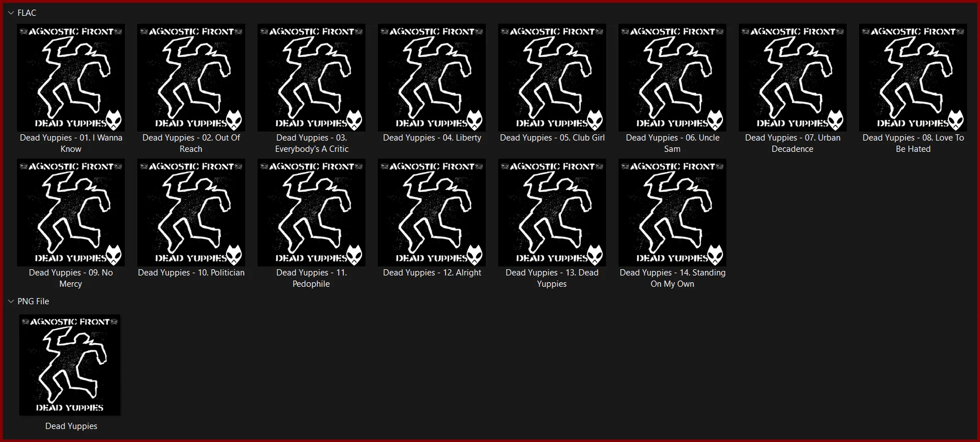Select the 03. Everybody's A Critic thumbnail

(x=311, y=77)
